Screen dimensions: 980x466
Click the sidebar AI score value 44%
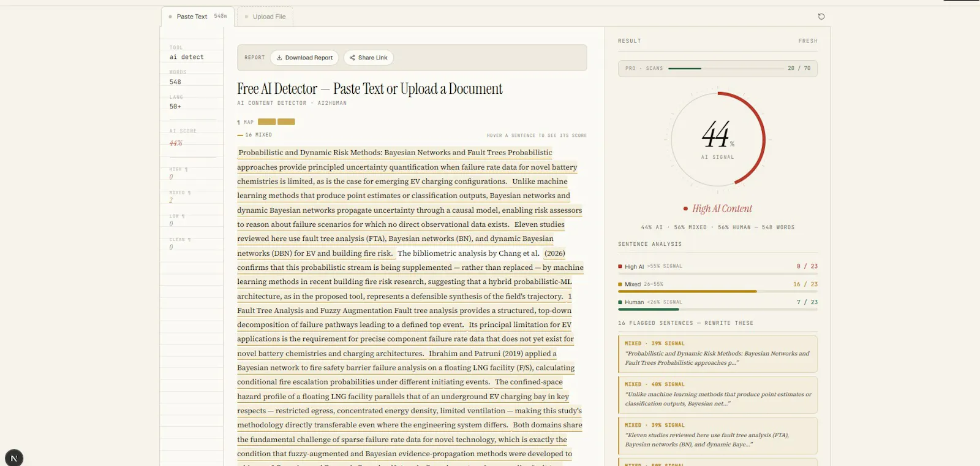(176, 143)
